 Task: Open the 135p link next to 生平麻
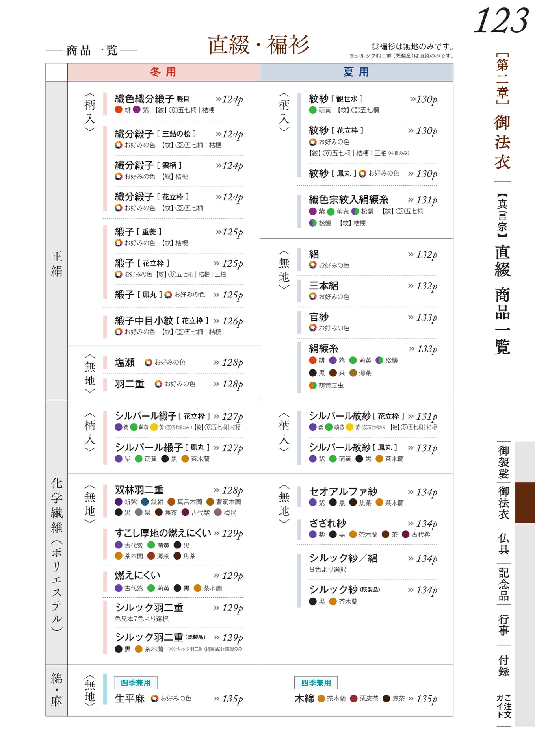pyautogui.click(x=228, y=699)
